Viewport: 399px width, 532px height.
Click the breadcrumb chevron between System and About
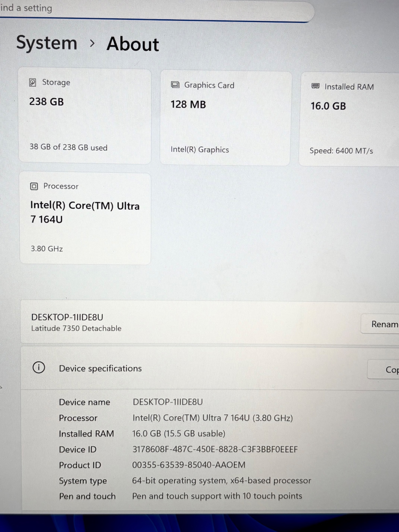pos(92,43)
